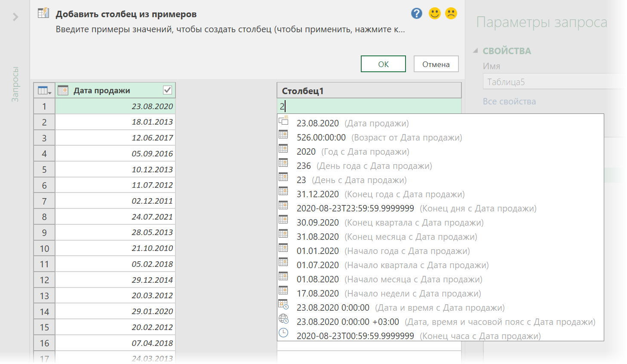Image resolution: width=627 pixels, height=364 pixels.
Task: Pick 01.07.2020 Начало квартала suggestion
Action: click(440, 265)
